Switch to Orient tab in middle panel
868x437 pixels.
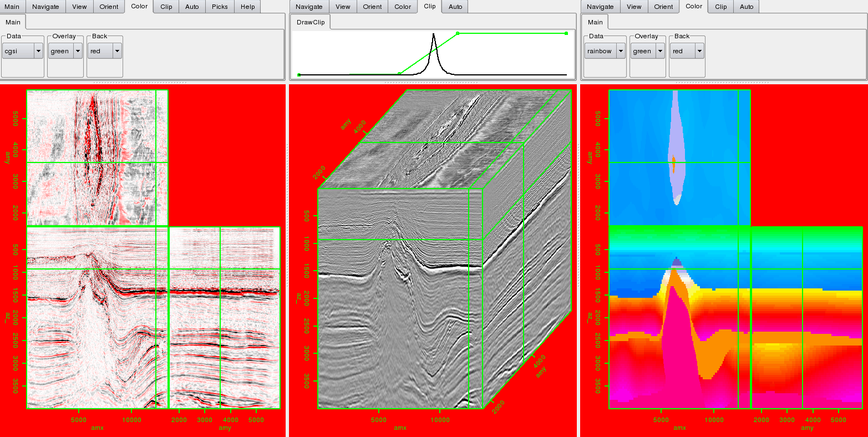coord(372,7)
